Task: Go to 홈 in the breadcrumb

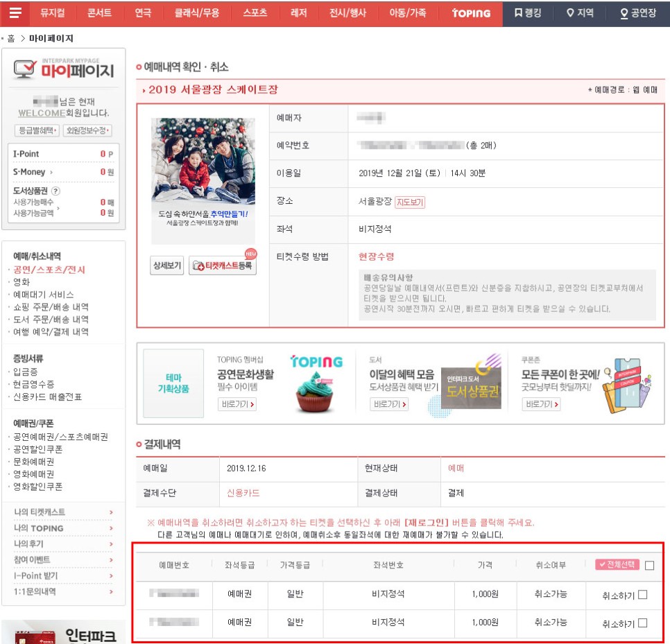Action: [11, 38]
